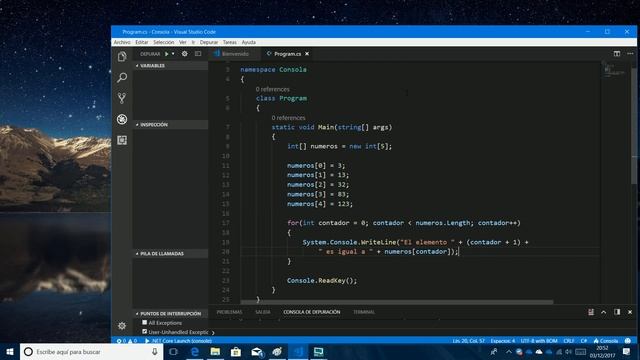This screenshot has height=360, width=640.
Task: Click the Windows search box
Action: [91, 352]
